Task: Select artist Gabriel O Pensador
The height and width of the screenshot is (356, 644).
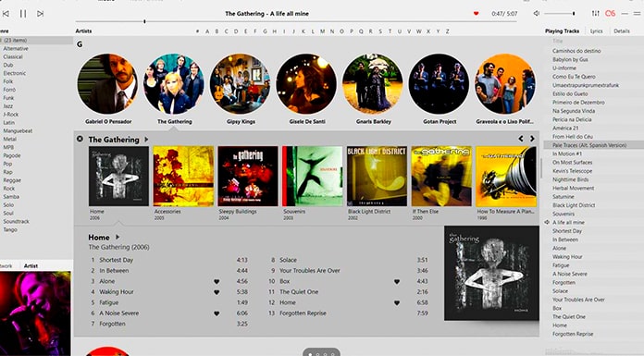Action: (108, 84)
